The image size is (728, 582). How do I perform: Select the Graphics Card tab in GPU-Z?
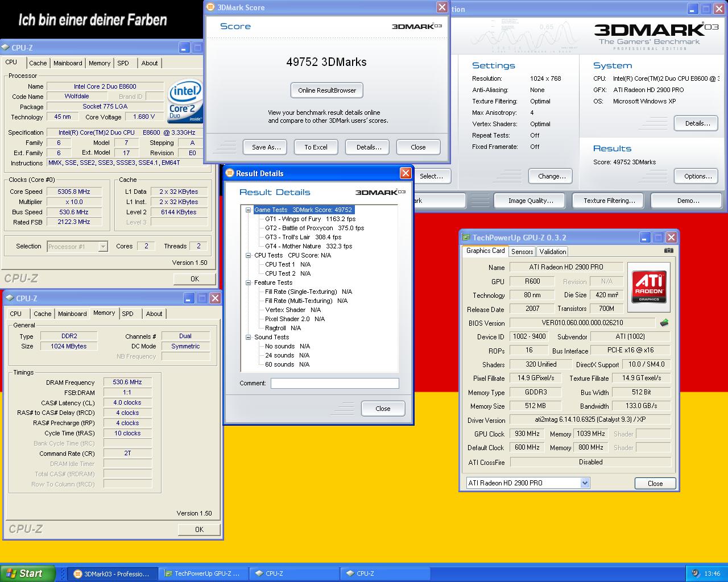point(485,251)
